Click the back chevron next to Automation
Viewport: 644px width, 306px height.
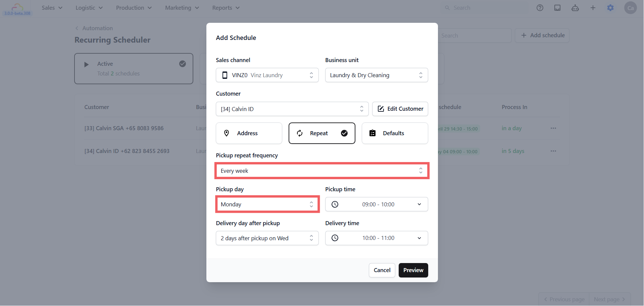coord(77,28)
